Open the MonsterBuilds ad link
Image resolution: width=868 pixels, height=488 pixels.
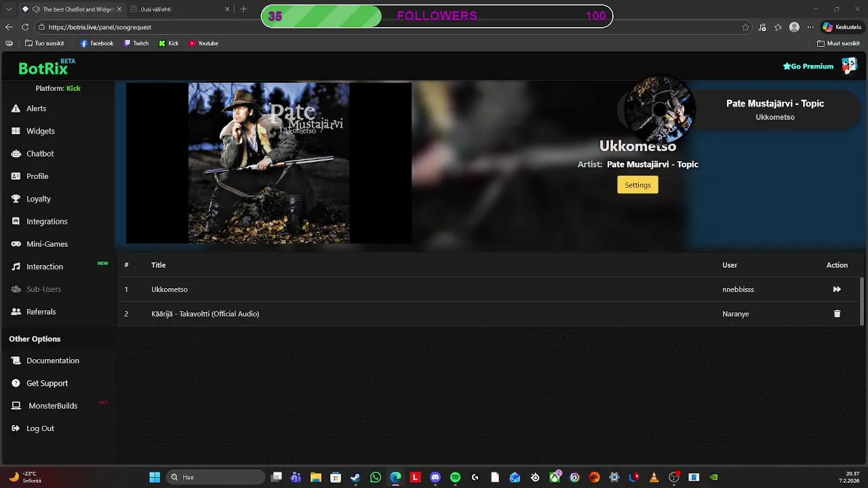pyautogui.click(x=53, y=406)
